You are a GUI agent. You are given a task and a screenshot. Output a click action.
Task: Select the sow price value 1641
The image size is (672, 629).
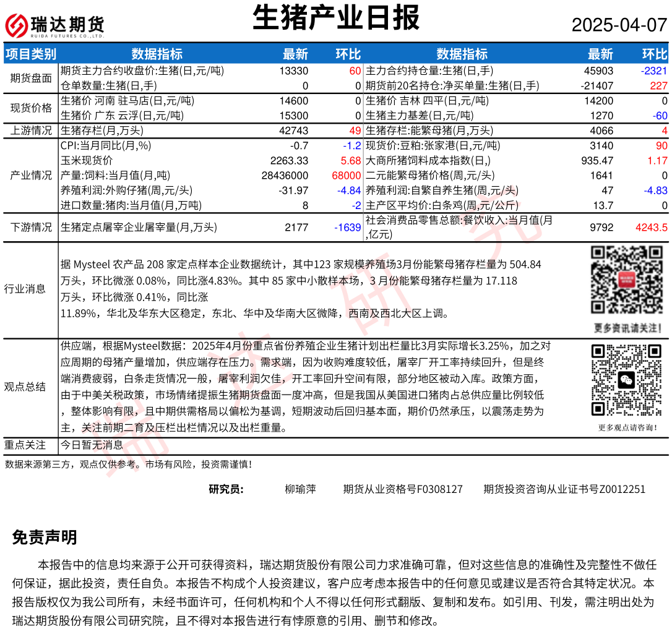tap(601, 176)
